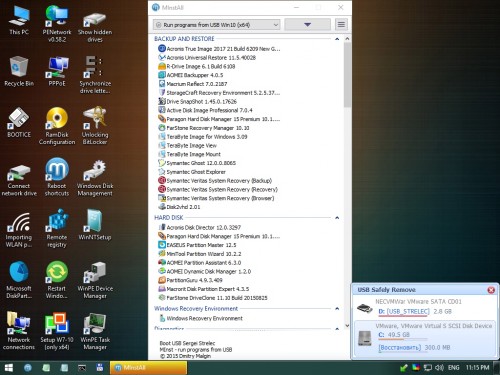Click the MInstAll list scrollbar thumb
This screenshot has width=500, height=375.
347,75
